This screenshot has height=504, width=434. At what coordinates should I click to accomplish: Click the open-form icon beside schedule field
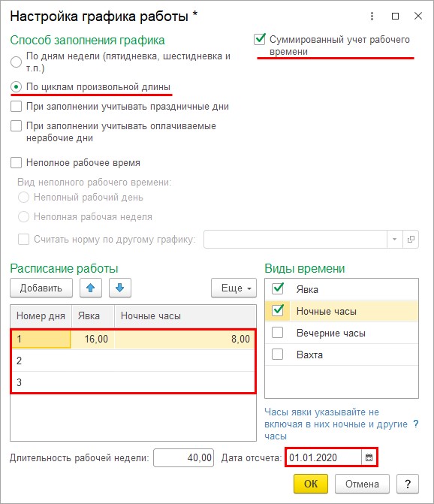click(x=411, y=239)
